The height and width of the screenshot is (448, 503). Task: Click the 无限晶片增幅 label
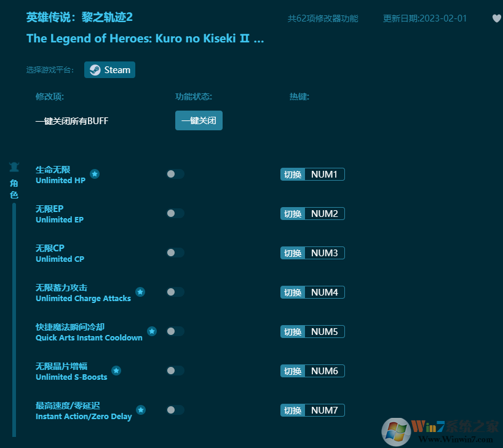[x=61, y=366]
